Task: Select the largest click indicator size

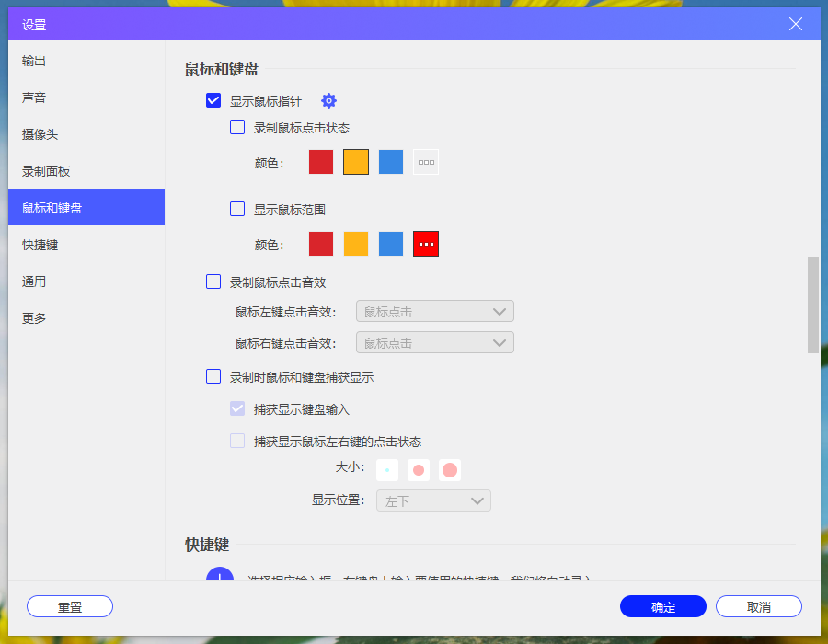Action: 449,469
